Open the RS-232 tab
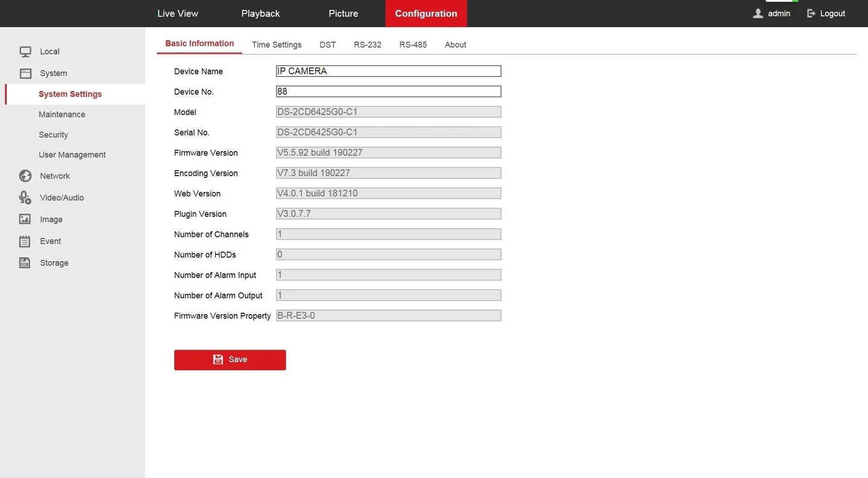 [x=367, y=45]
